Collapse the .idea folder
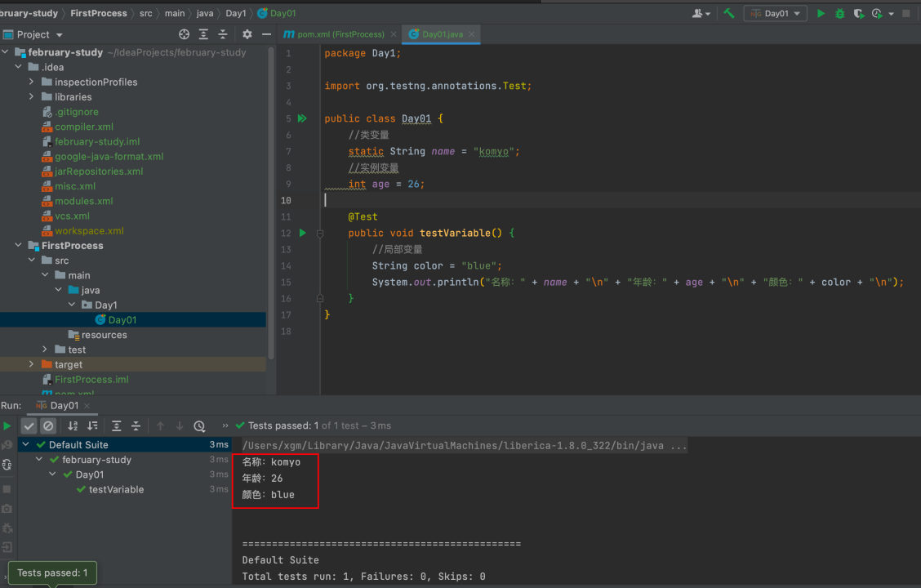 [x=19, y=67]
